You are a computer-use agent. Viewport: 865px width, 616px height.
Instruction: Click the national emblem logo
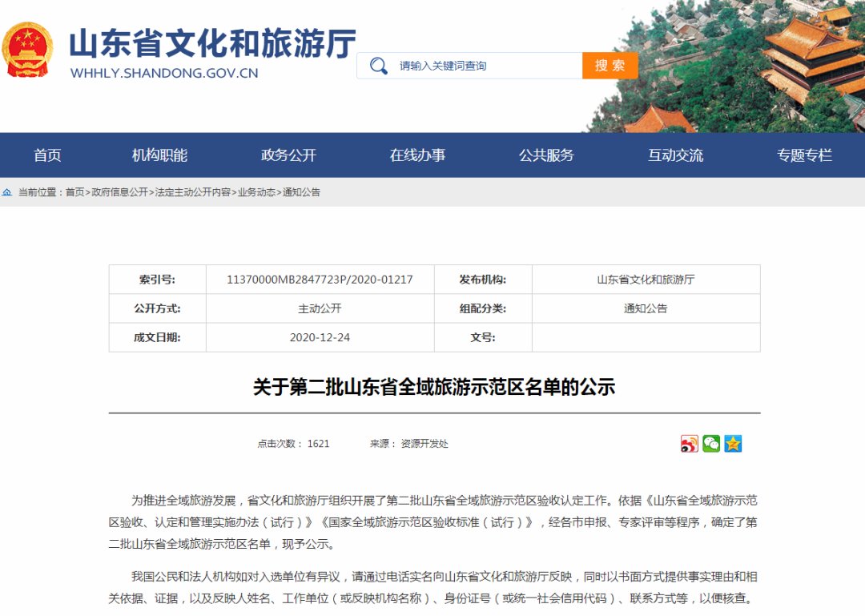[x=30, y=48]
